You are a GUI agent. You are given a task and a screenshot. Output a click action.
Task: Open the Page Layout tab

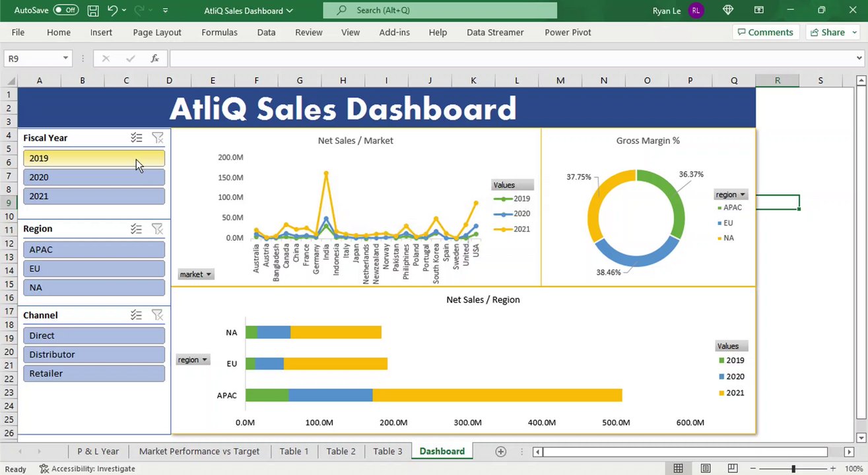(x=157, y=32)
